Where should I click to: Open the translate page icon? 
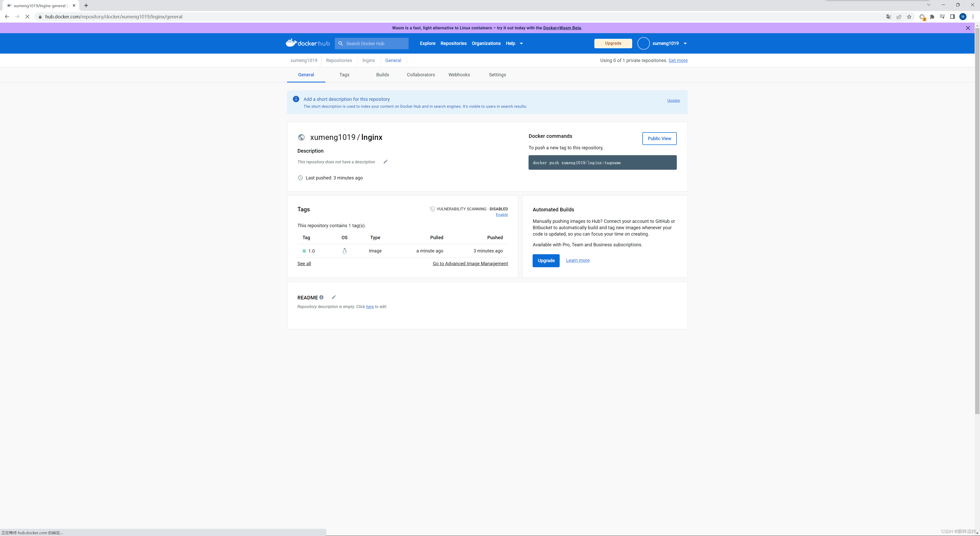889,17
